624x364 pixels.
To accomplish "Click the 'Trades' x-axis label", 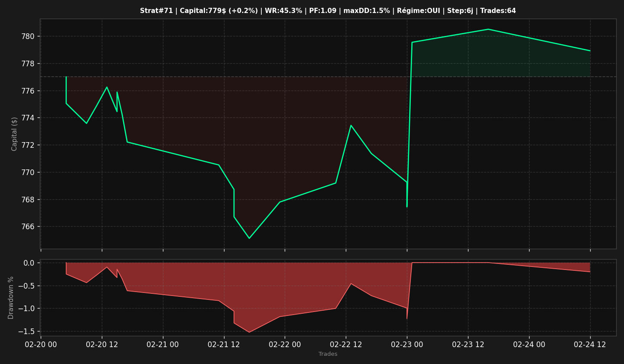I will [x=328, y=354].
